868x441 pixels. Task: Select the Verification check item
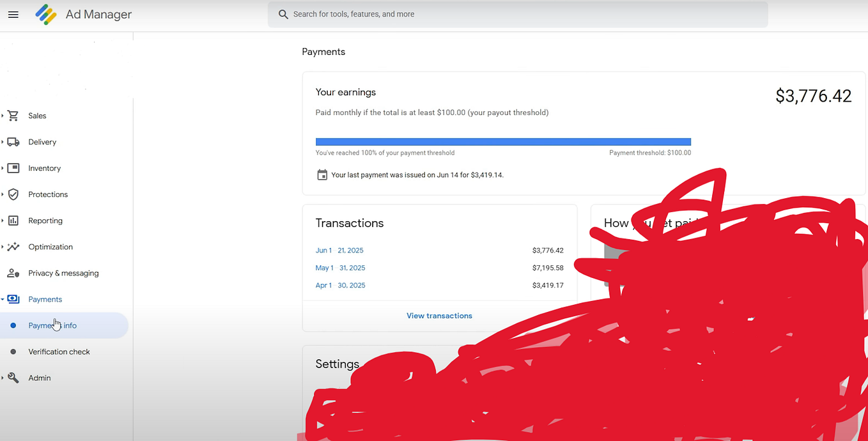pyautogui.click(x=59, y=352)
